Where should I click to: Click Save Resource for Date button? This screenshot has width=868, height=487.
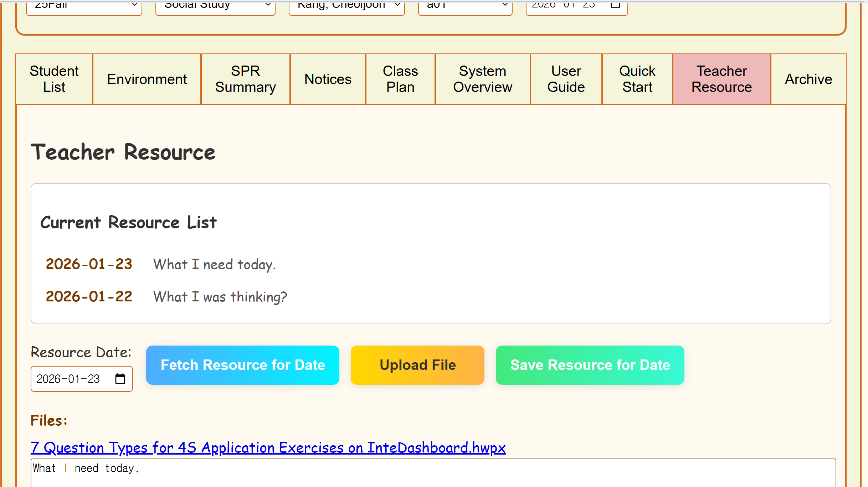[x=590, y=365]
